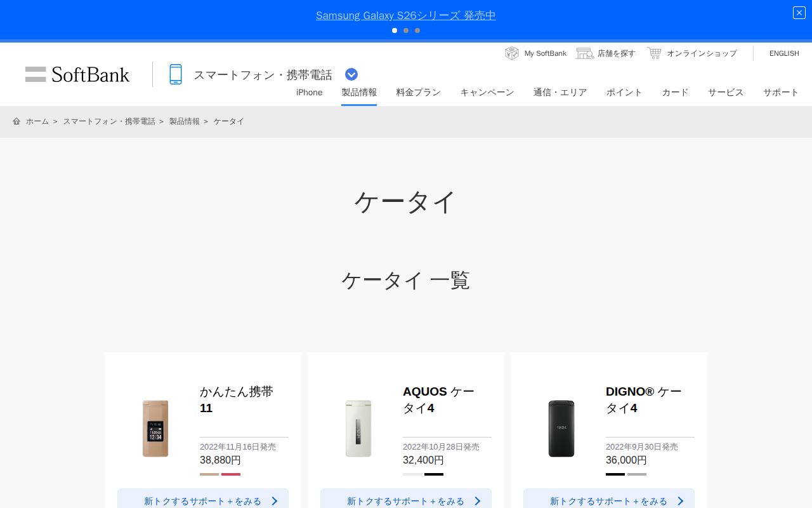The height and width of the screenshot is (508, 812).
Task: Open the キャンペーン menu item
Action: 487,93
